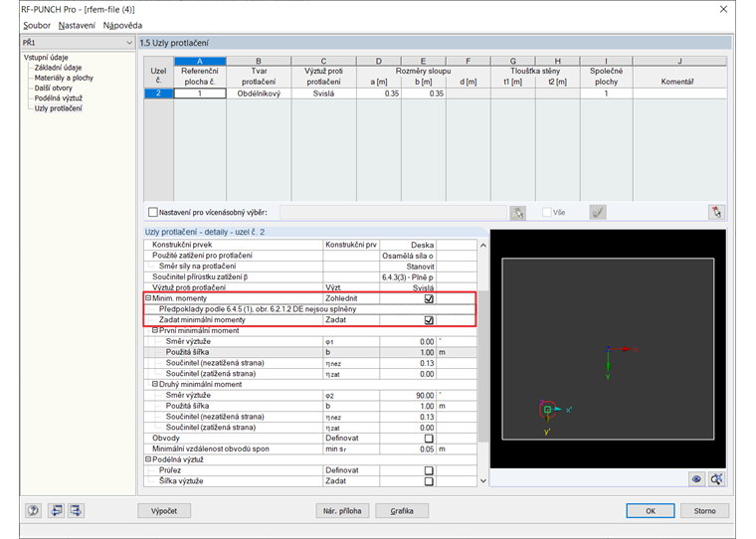Select Materiály a plochy in navigator
Viewport: 756px width, 539px height.
click(64, 78)
